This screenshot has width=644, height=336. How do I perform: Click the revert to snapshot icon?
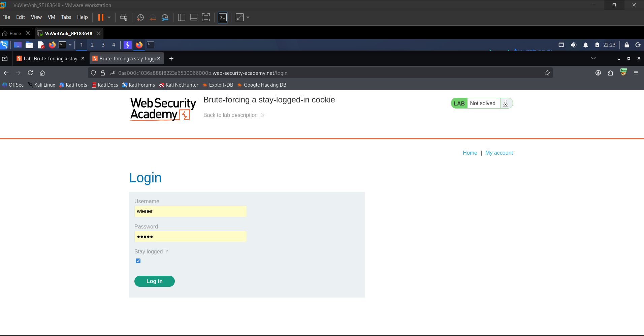153,18
